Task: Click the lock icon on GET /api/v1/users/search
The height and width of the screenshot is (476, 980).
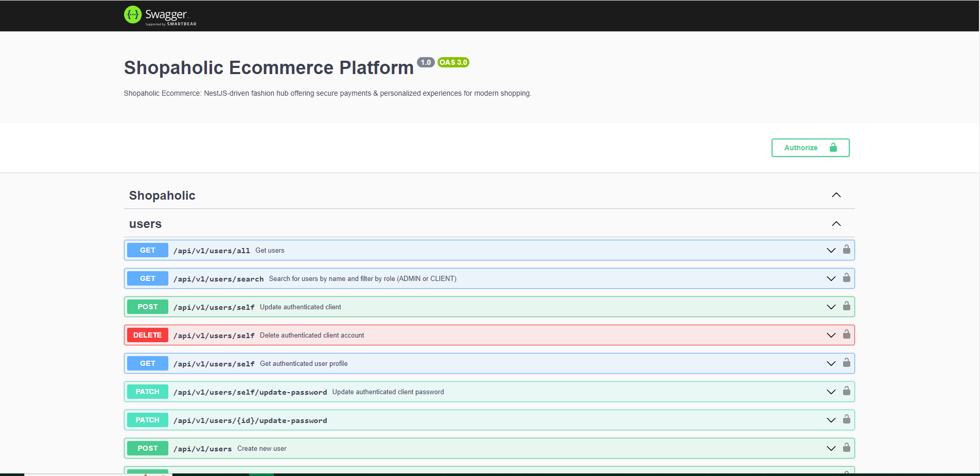Action: pos(846,278)
